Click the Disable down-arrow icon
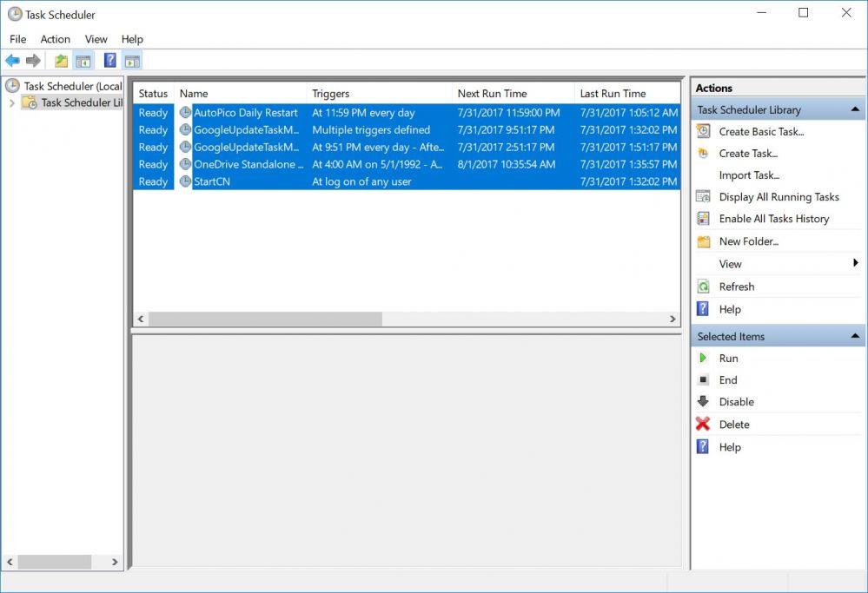The image size is (868, 593). pyautogui.click(x=703, y=402)
